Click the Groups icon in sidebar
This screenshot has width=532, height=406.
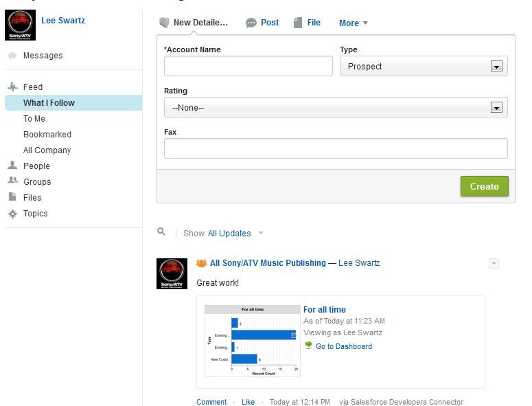[12, 180]
